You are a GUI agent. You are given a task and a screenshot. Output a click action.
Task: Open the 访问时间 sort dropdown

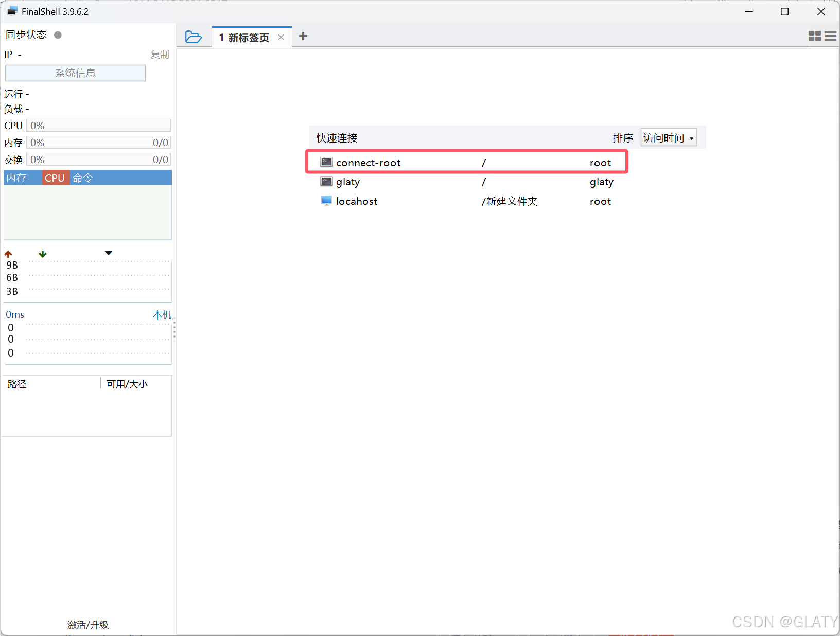669,137
